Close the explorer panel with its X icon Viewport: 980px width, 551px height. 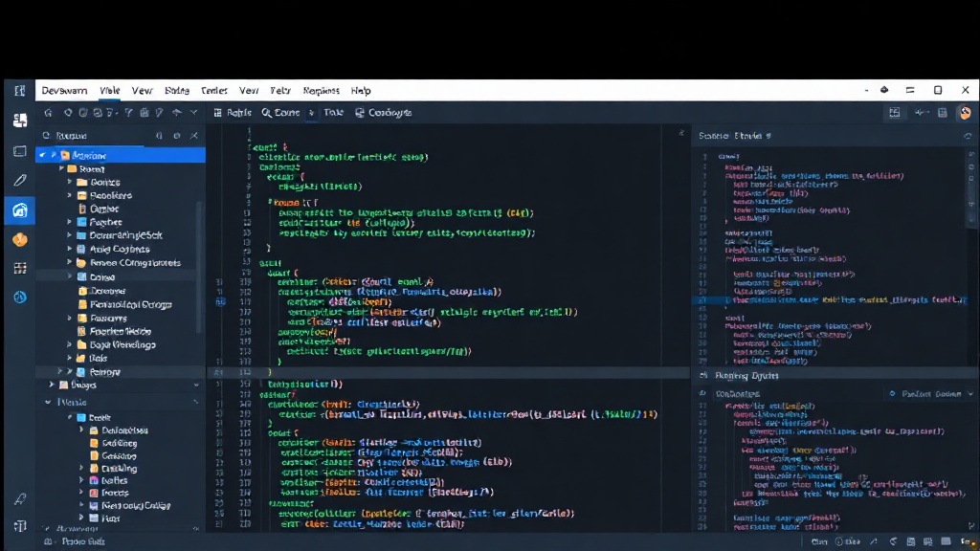(x=194, y=136)
